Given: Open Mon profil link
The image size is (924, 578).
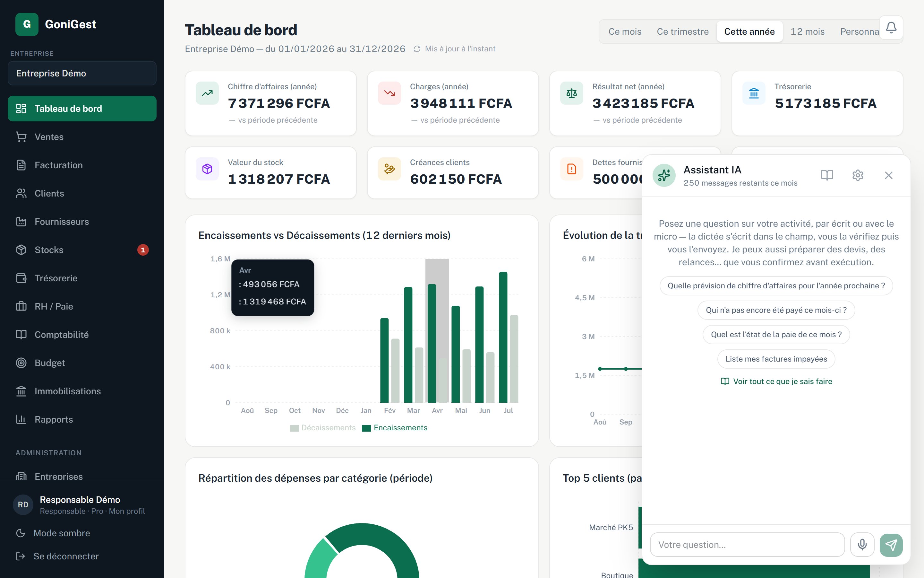Looking at the screenshot, I should (127, 511).
